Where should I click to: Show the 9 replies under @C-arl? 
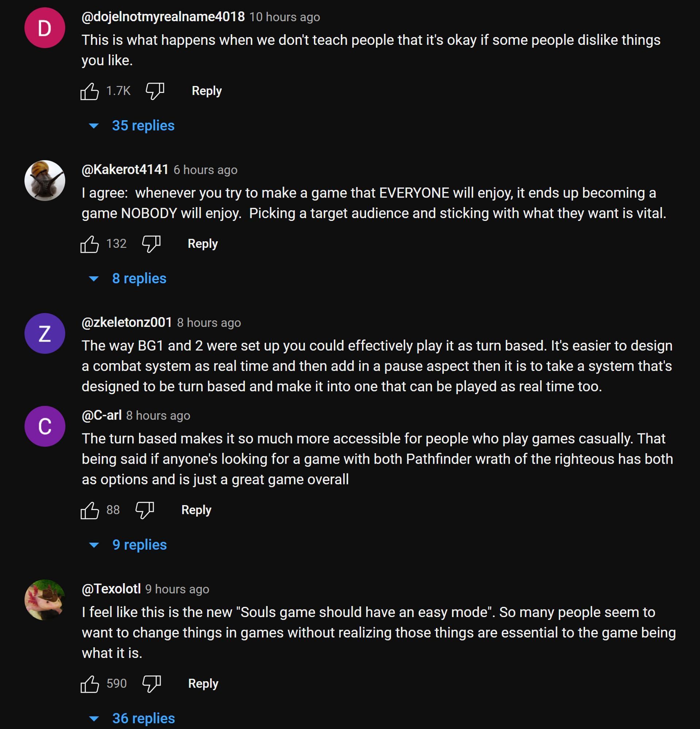139,545
